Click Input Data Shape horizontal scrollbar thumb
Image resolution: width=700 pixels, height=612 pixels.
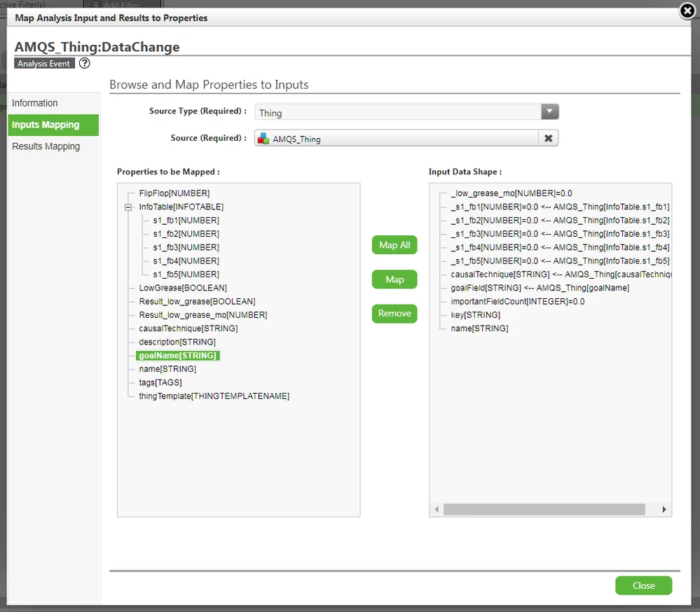point(544,509)
